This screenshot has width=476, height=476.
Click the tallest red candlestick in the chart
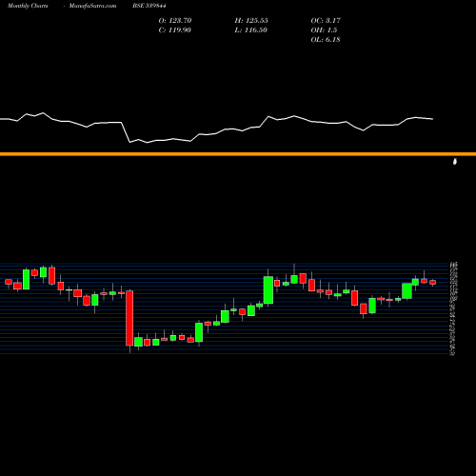[129, 318]
